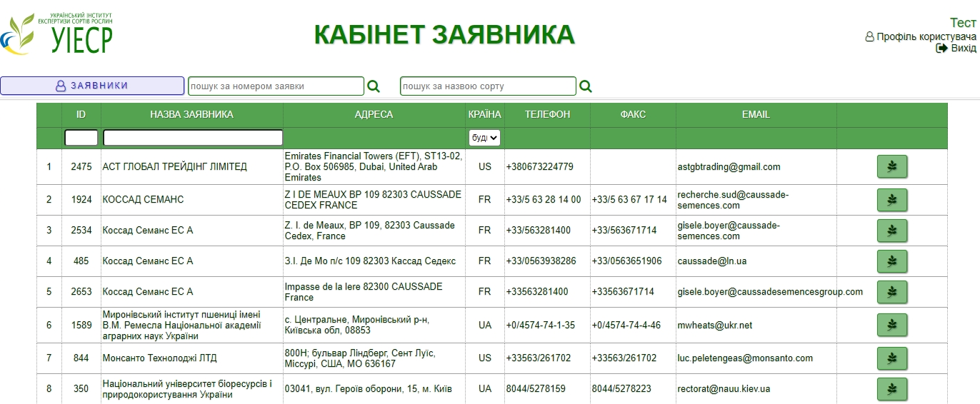980x404 pixels.
Task: Open Профіль користувача link
Action: 920,36
